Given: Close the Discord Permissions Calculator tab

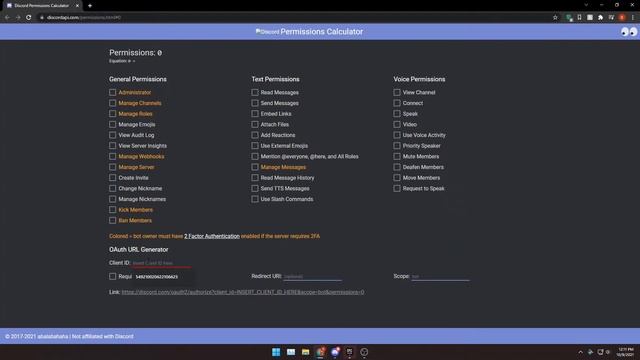Looking at the screenshot, I should tap(77, 6).
